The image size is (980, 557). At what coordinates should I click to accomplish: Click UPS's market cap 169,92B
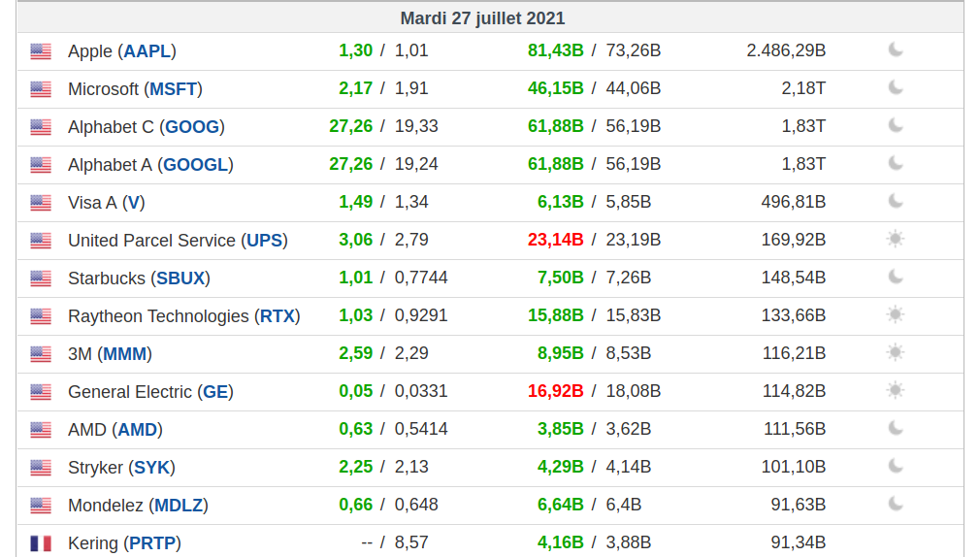(793, 240)
